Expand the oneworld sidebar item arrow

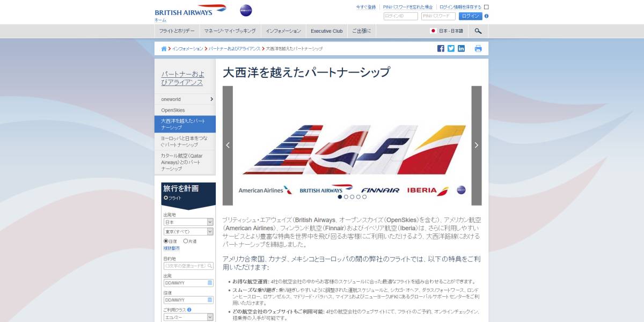click(x=212, y=99)
